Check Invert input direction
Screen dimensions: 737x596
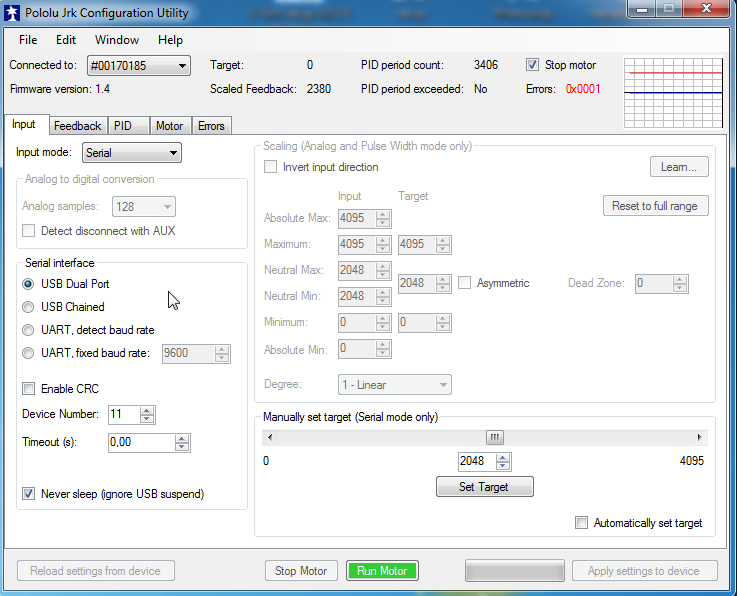270,167
